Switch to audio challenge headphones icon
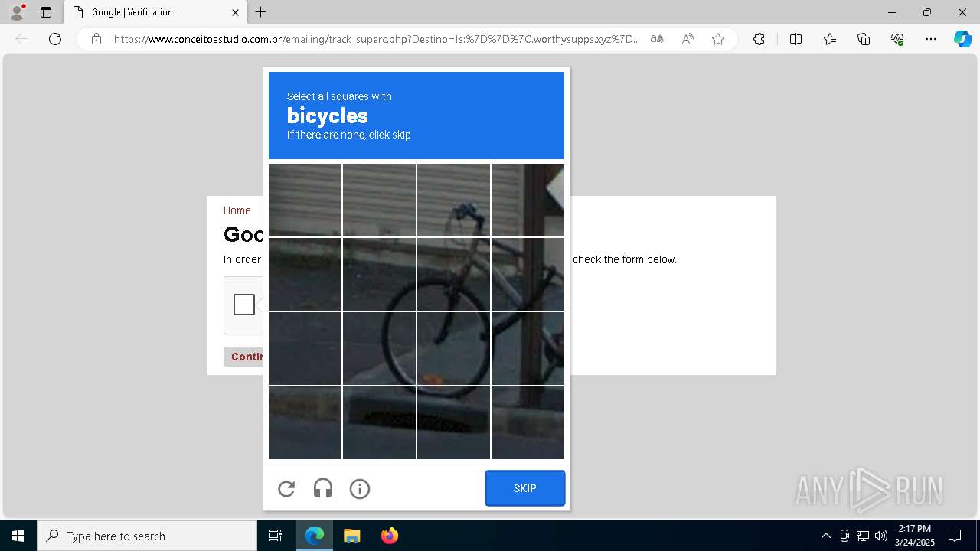The height and width of the screenshot is (551, 980). point(323,488)
